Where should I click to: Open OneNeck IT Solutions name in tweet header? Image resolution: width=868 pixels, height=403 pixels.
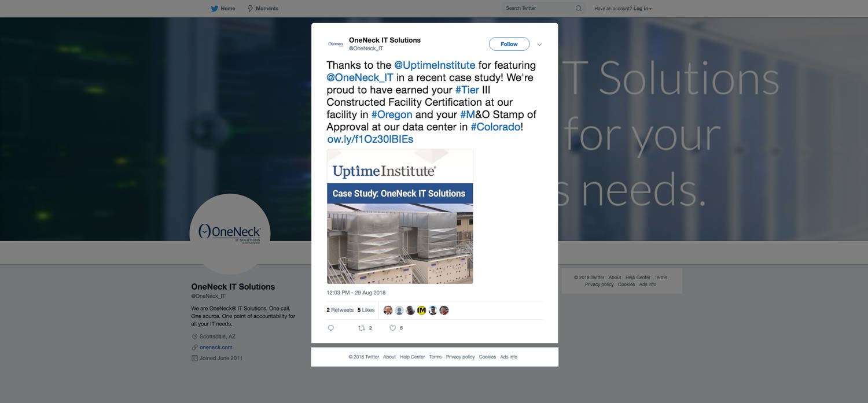click(x=385, y=40)
